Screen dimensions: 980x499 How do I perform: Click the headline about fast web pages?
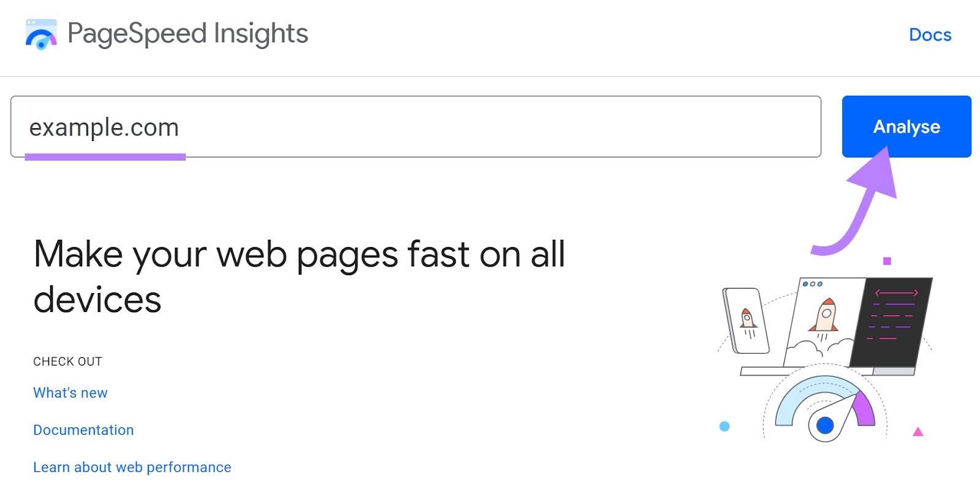pyautogui.click(x=300, y=275)
